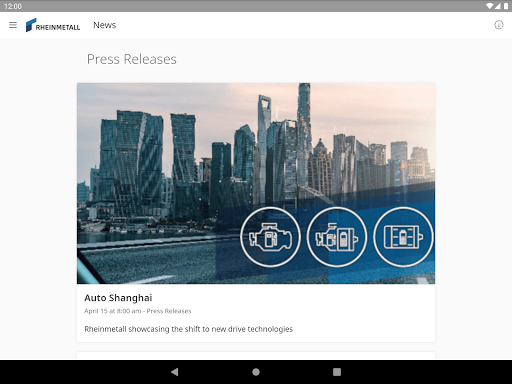
Task: Open the hamburger navigation menu
Action: tap(13, 25)
